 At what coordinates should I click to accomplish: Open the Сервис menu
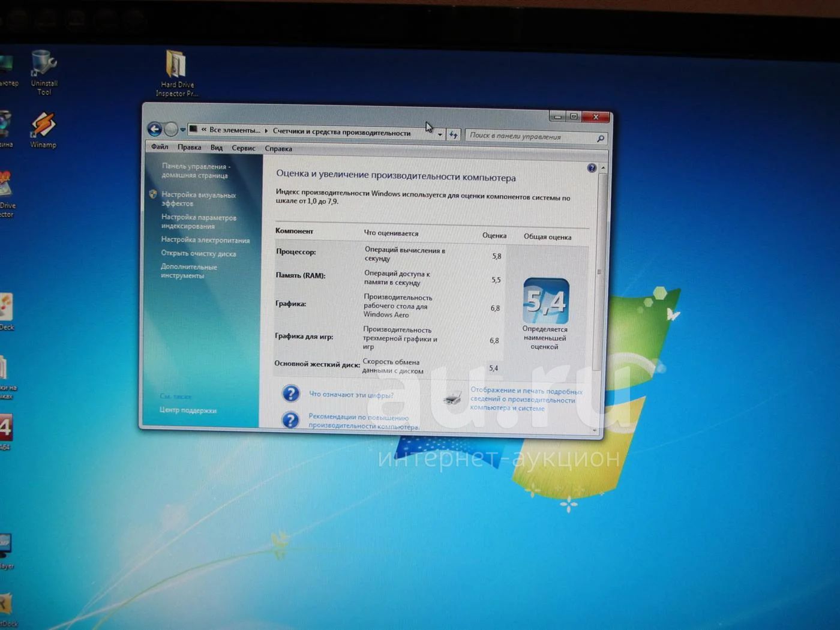244,148
